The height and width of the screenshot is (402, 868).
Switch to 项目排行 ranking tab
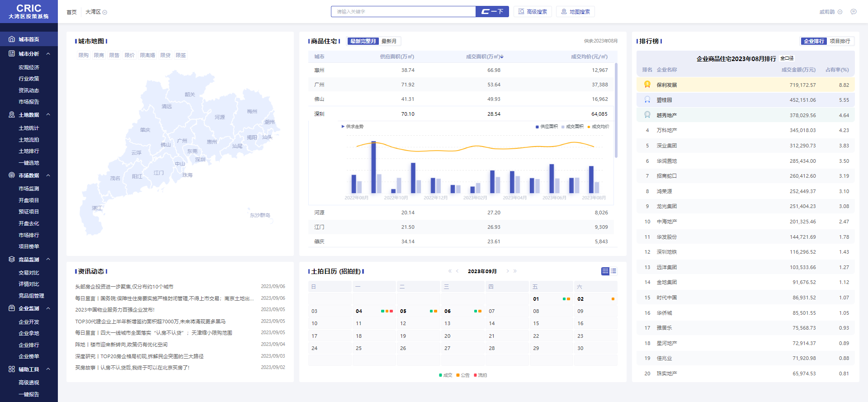tap(840, 41)
